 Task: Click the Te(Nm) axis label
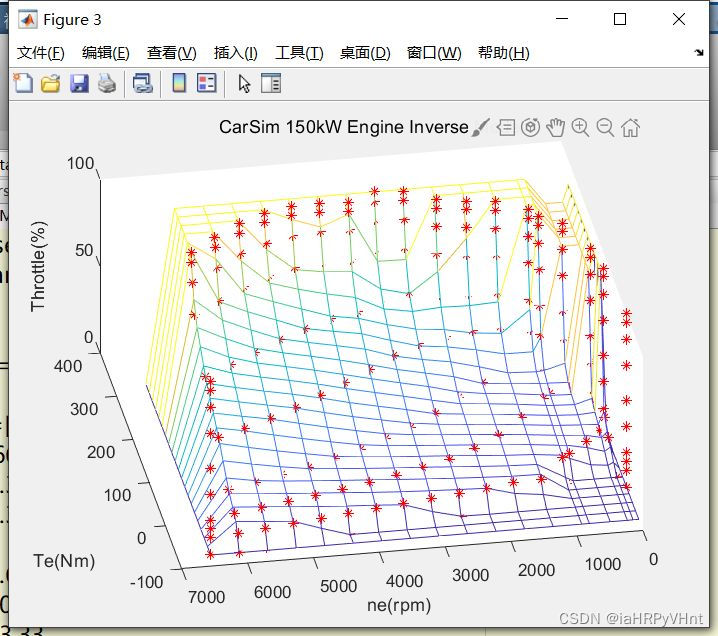coord(64,561)
